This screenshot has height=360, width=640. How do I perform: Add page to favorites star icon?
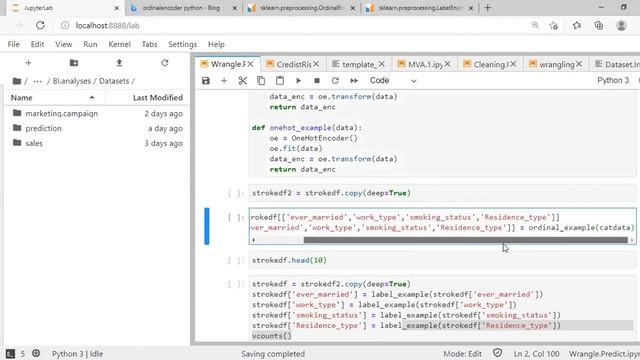click(554, 25)
